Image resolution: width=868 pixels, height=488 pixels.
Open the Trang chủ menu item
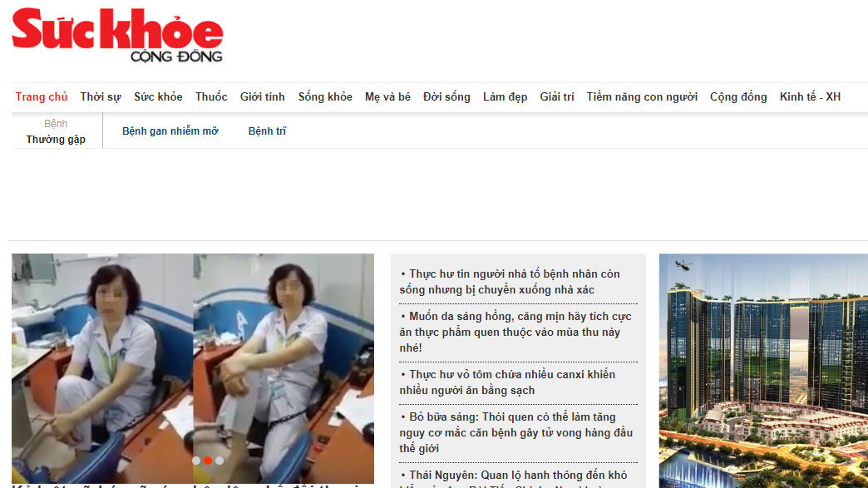point(42,96)
